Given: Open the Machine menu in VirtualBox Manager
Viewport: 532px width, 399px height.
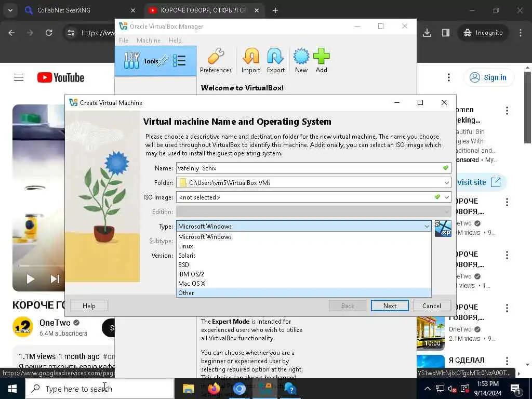Looking at the screenshot, I should (x=148, y=41).
